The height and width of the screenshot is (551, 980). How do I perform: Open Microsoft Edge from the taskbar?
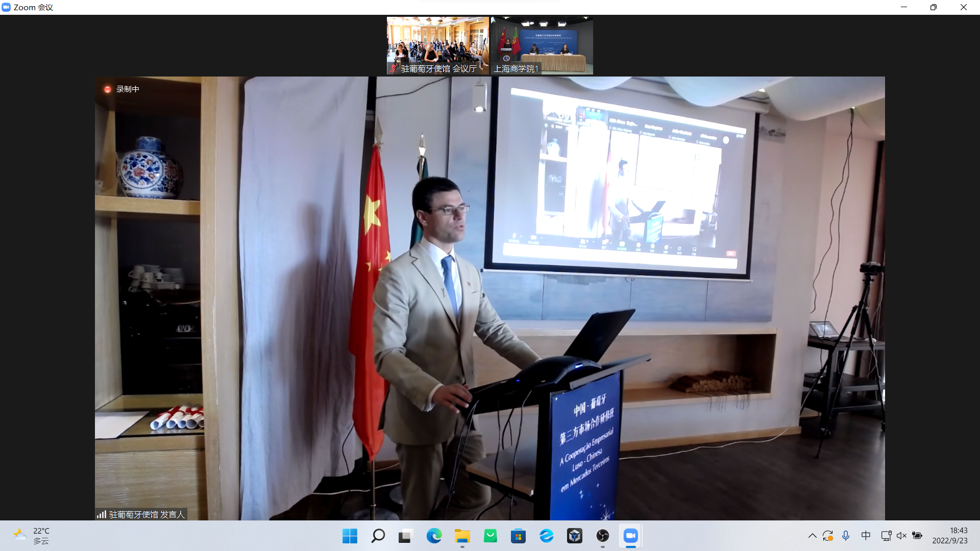point(434,536)
